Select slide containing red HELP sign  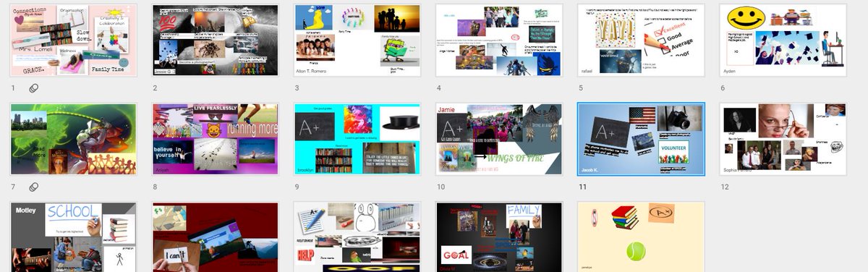(357, 237)
